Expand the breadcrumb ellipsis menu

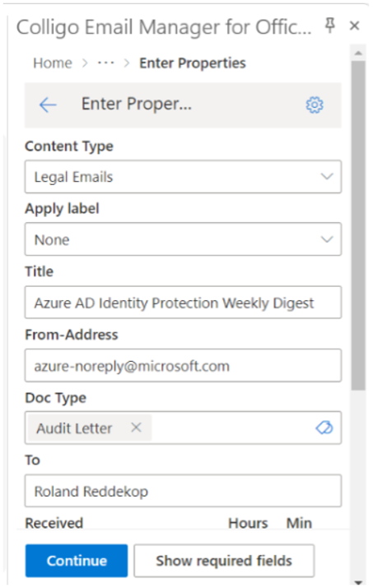[x=106, y=63]
